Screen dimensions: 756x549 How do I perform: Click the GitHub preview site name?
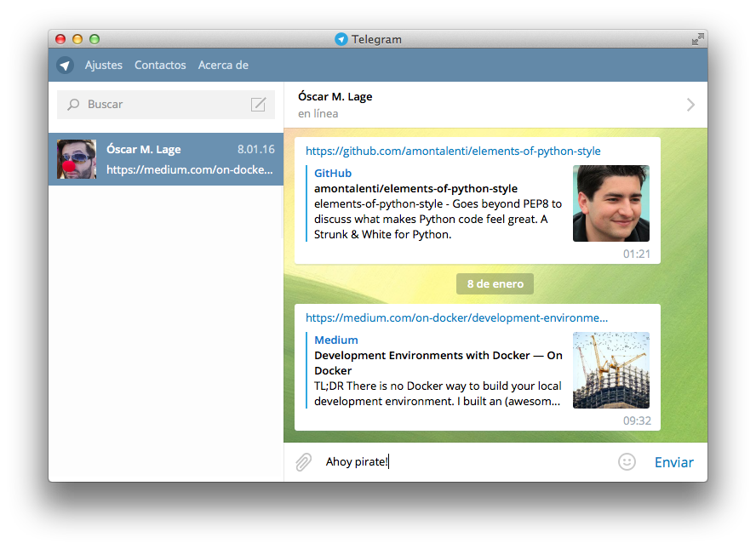point(333,173)
